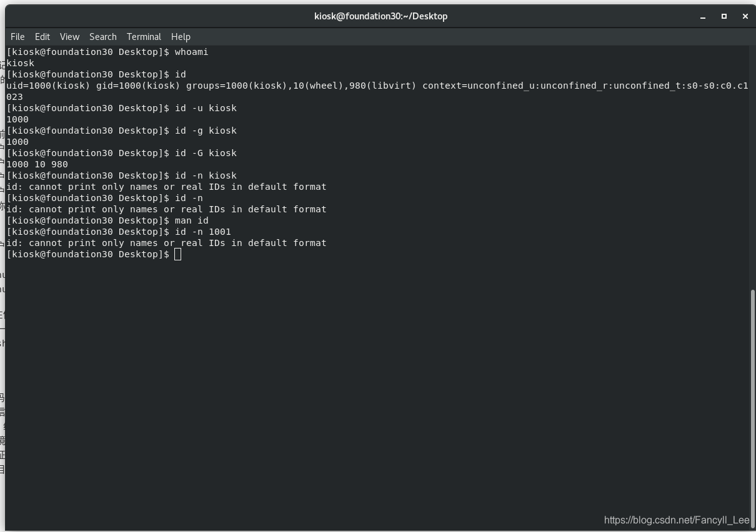Click the window title kiosk@foundation30:~/Desktop
This screenshot has width=756, height=532.
click(380, 16)
